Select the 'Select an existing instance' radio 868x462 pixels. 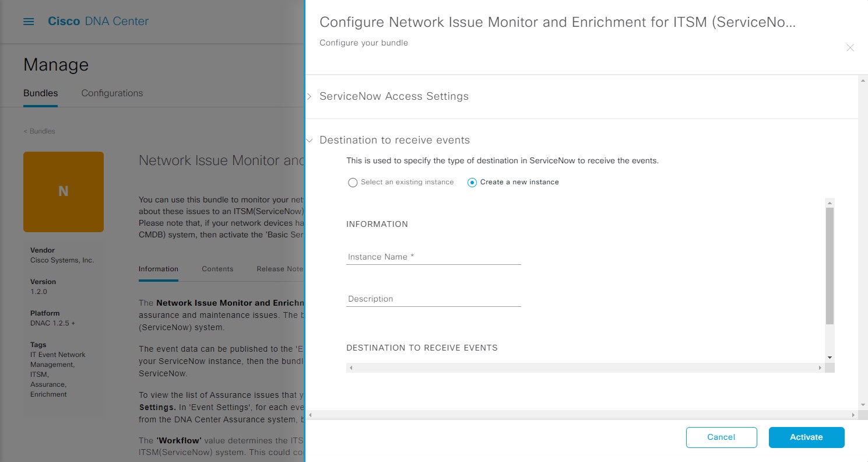pyautogui.click(x=353, y=183)
